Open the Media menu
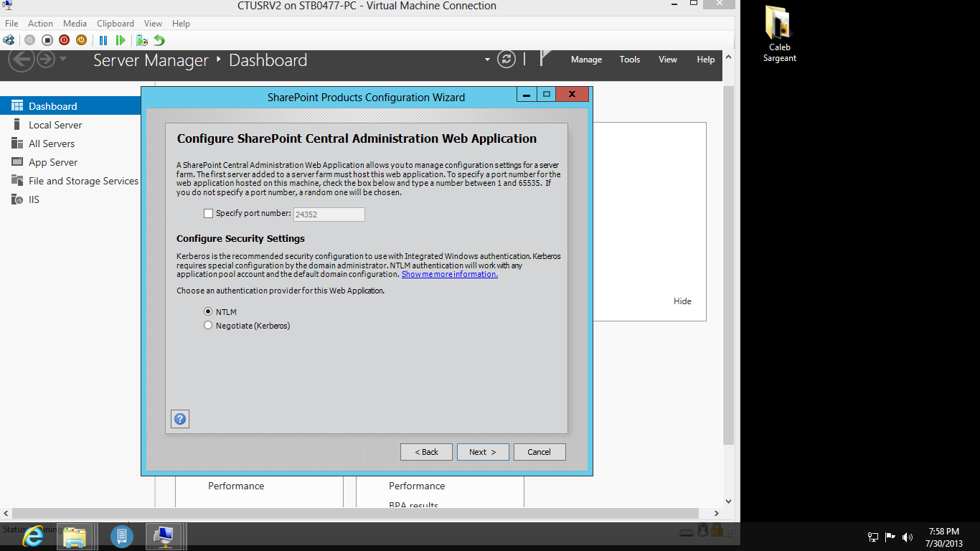The image size is (980, 551). tap(75, 24)
